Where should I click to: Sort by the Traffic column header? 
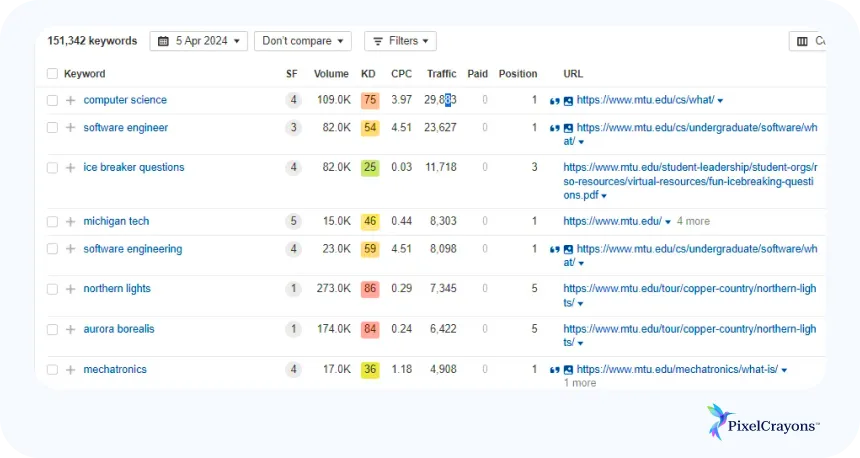442,73
